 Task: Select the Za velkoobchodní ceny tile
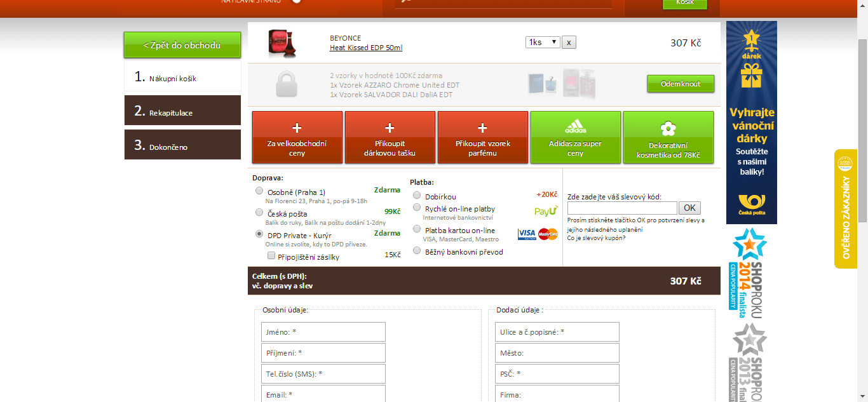[297, 137]
